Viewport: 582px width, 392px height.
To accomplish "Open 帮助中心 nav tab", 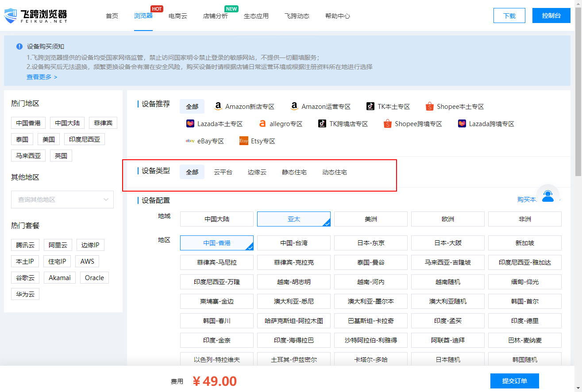I will tap(338, 16).
